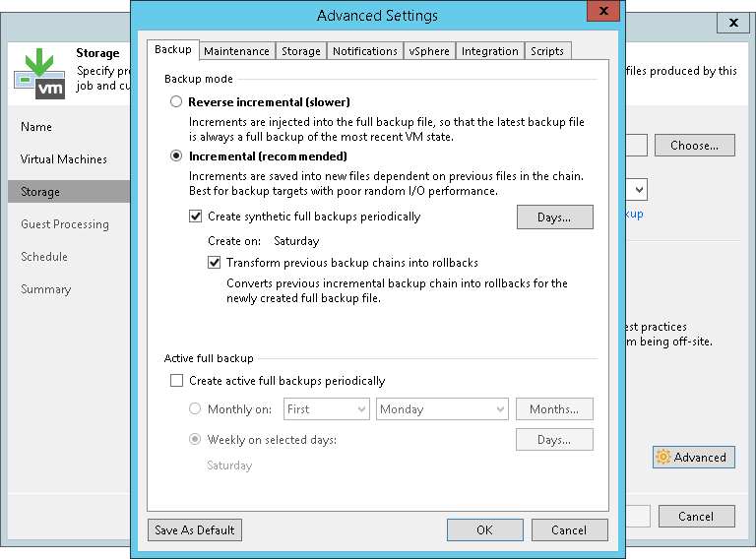Click Days button for synthetic full backups
Viewport: 756px width, 559px height.
555,217
